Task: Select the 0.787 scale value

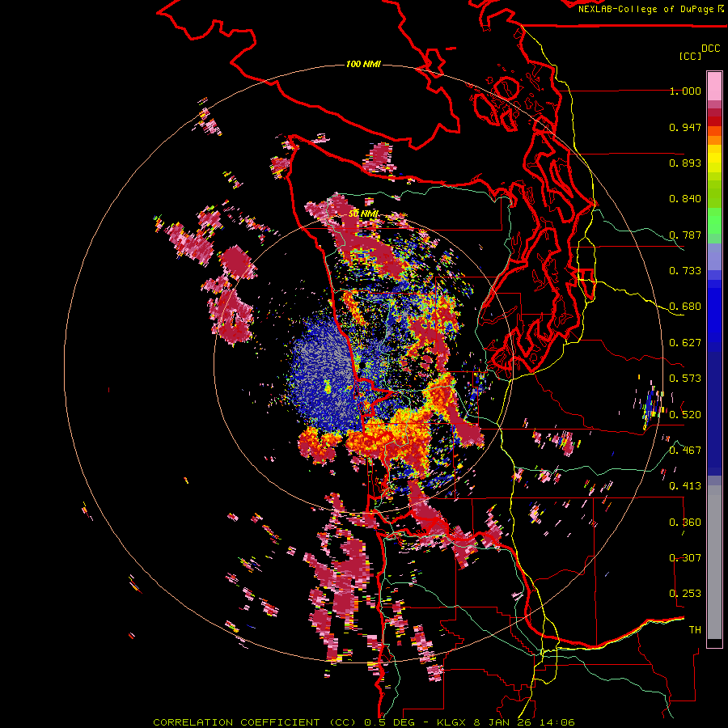Action: [x=685, y=235]
